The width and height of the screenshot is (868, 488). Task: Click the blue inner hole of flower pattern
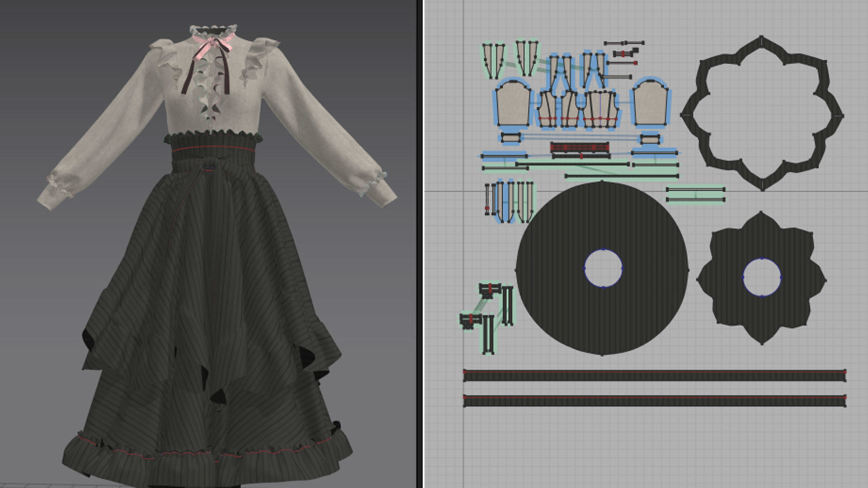click(762, 277)
